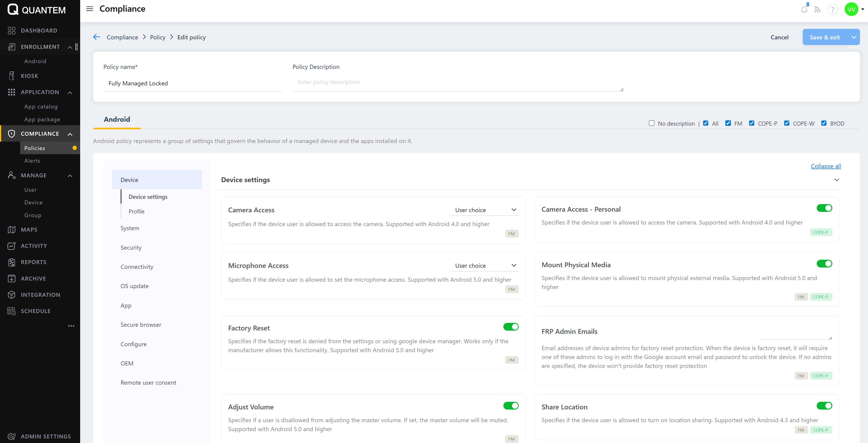Viewport: 868px width, 443px height.
Task: Open the Camera Access dropdown
Action: tap(484, 210)
